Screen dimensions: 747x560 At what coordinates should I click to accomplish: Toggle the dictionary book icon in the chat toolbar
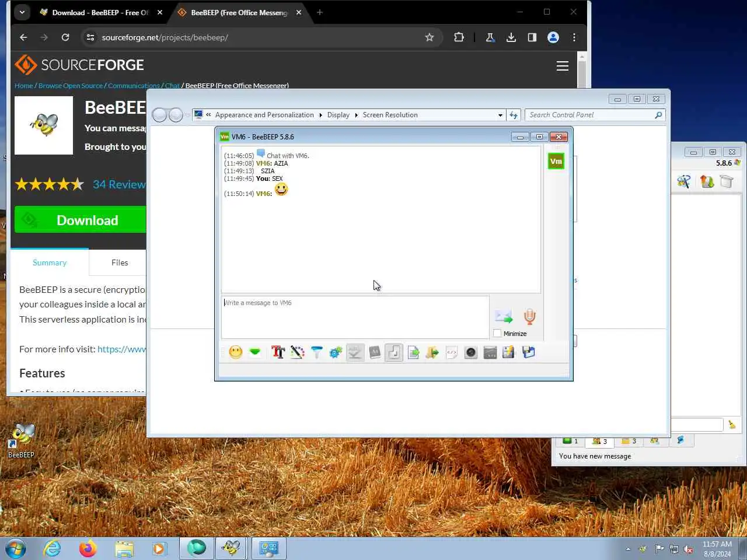tap(375, 352)
